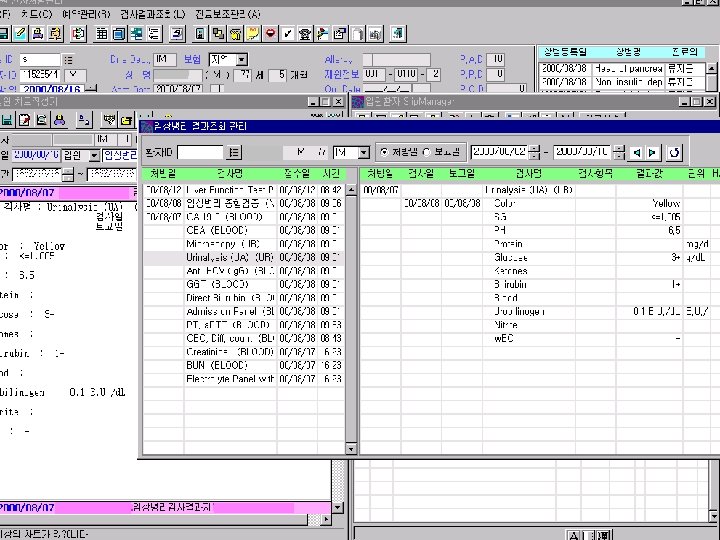The height and width of the screenshot is (540, 720).
Task: Click the previous period left arrow button
Action: (636, 152)
